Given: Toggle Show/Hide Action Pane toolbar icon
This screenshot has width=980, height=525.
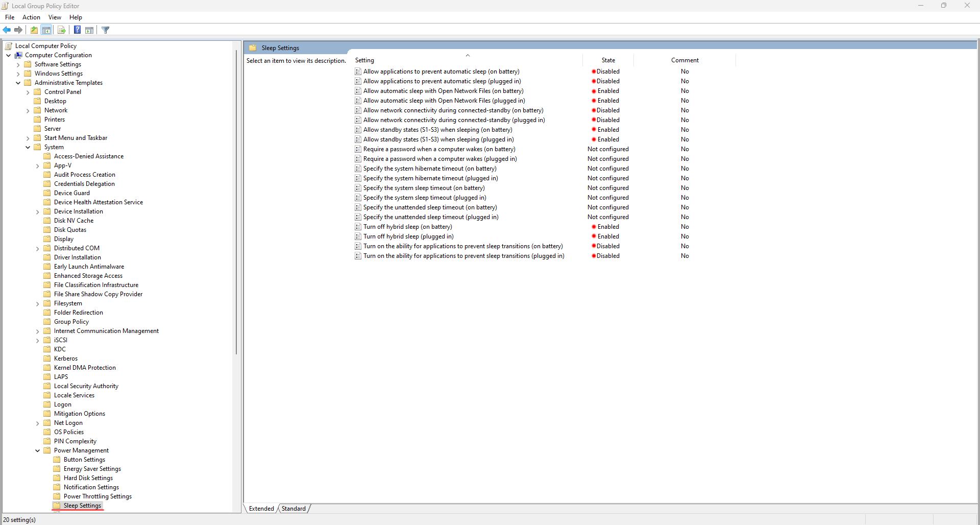Looking at the screenshot, I should tap(89, 30).
